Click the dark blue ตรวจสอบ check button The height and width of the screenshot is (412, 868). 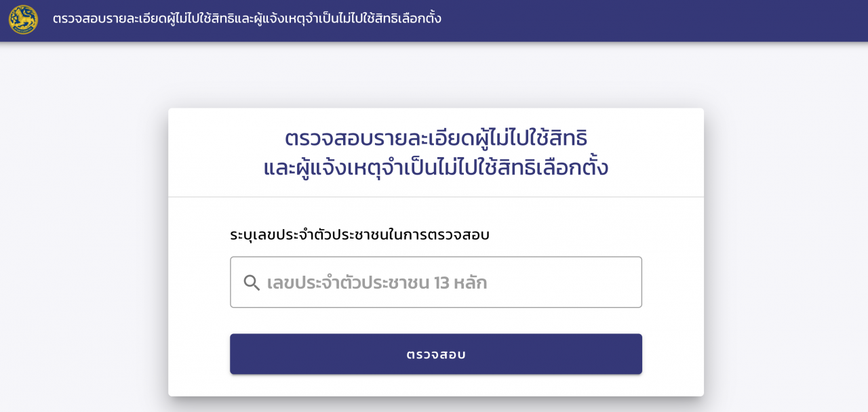click(x=435, y=354)
